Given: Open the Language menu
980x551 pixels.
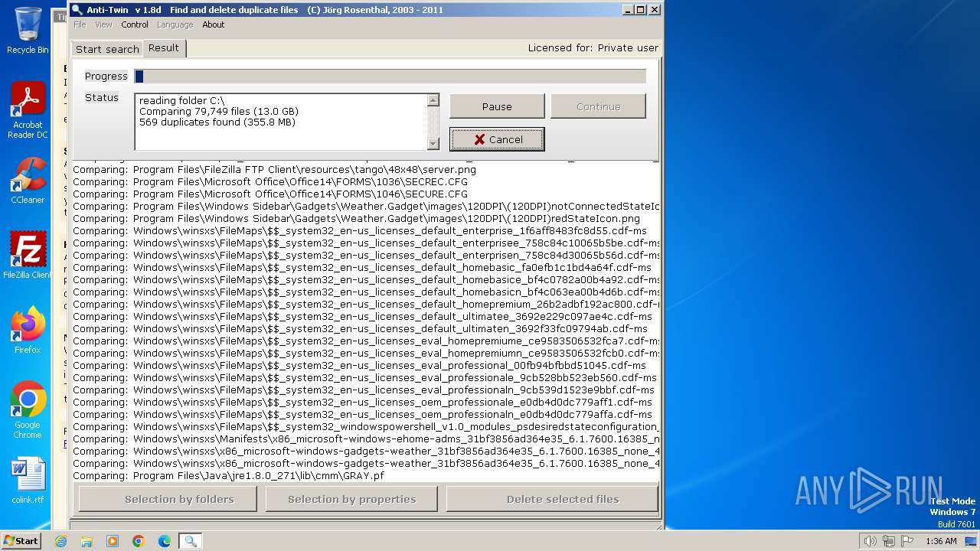Looking at the screenshot, I should (175, 24).
